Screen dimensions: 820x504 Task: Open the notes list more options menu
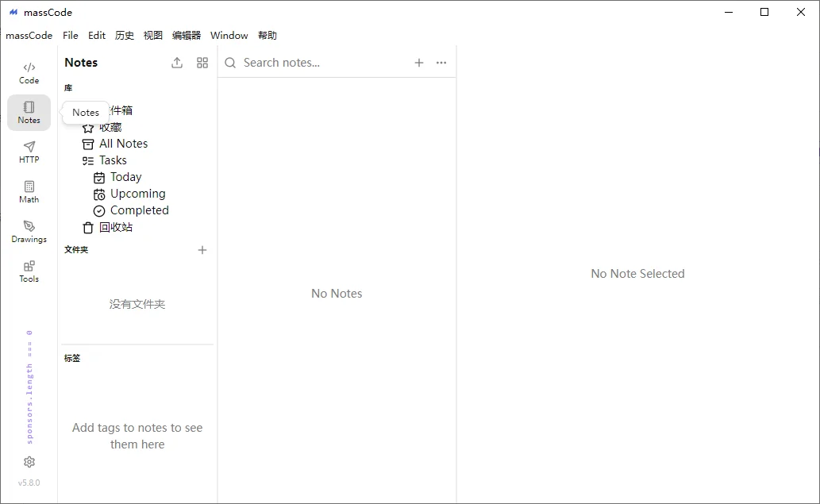[441, 63]
